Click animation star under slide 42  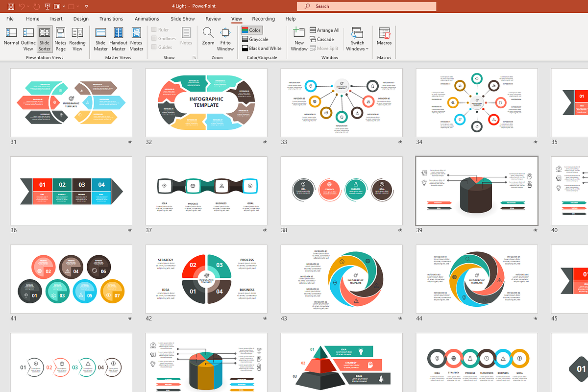point(265,318)
